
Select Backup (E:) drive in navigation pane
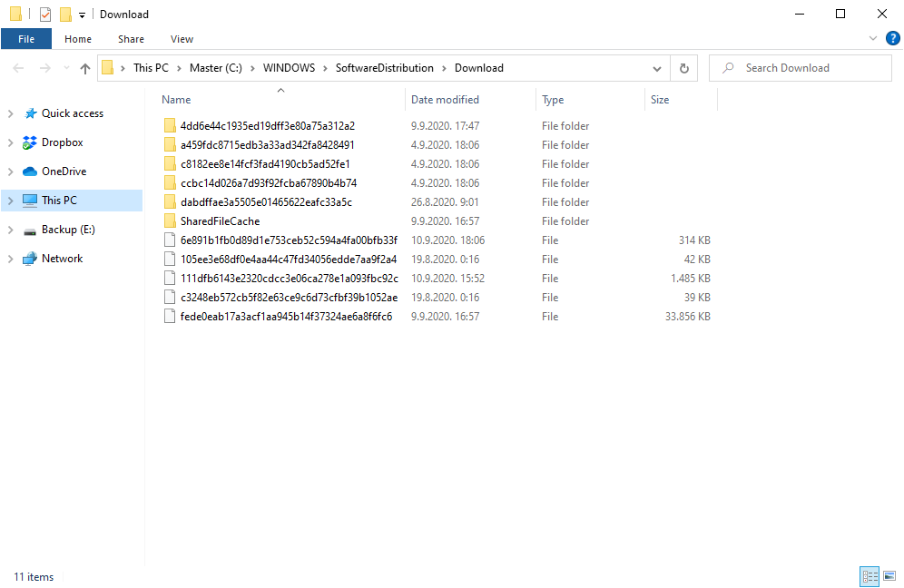68,230
